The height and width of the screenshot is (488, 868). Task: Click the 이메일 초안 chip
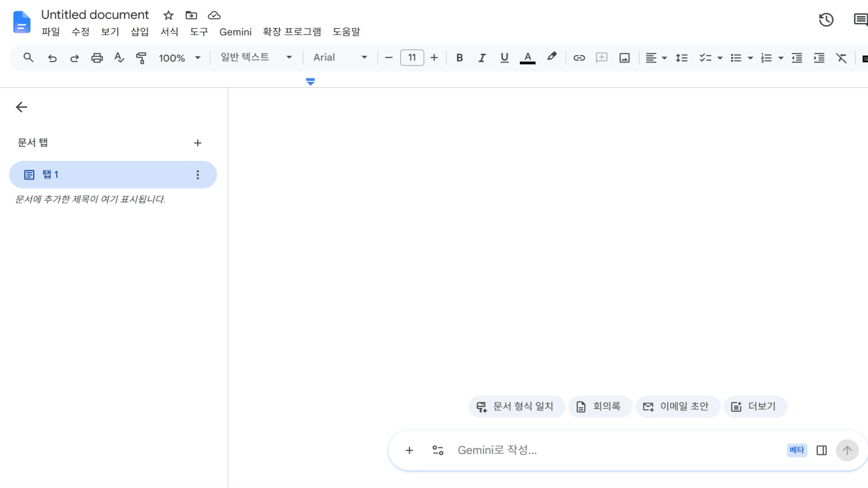pyautogui.click(x=677, y=407)
